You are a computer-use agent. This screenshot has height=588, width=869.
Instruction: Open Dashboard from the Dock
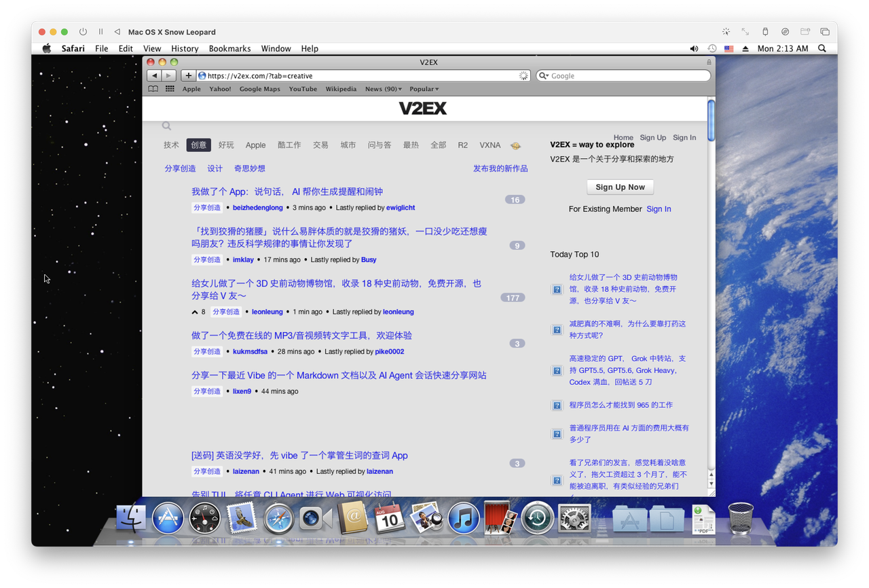pos(204,519)
